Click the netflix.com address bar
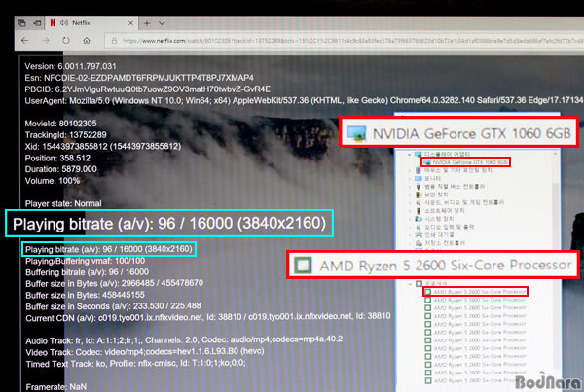584x392 pixels. pyautogui.click(x=345, y=41)
